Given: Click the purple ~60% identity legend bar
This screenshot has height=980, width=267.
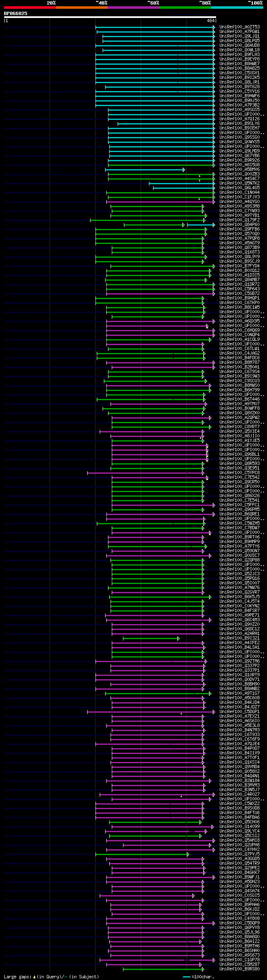Looking at the screenshot, I should tap(133, 8).
